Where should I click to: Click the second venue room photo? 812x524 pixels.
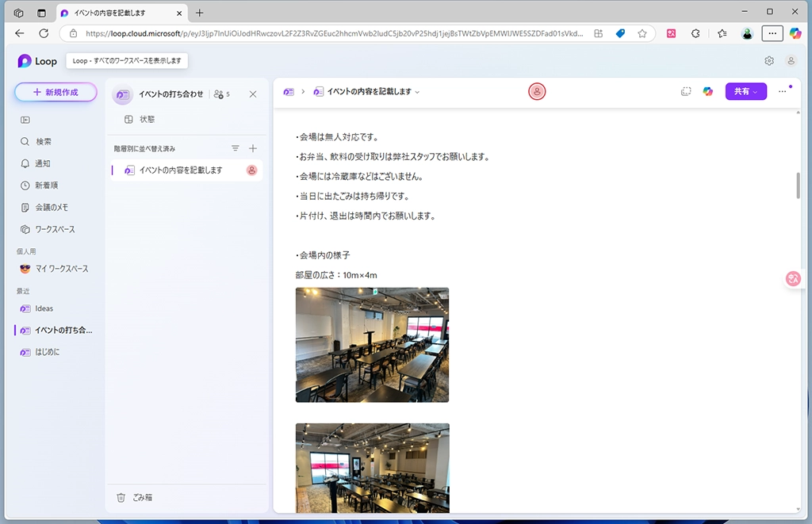373,468
